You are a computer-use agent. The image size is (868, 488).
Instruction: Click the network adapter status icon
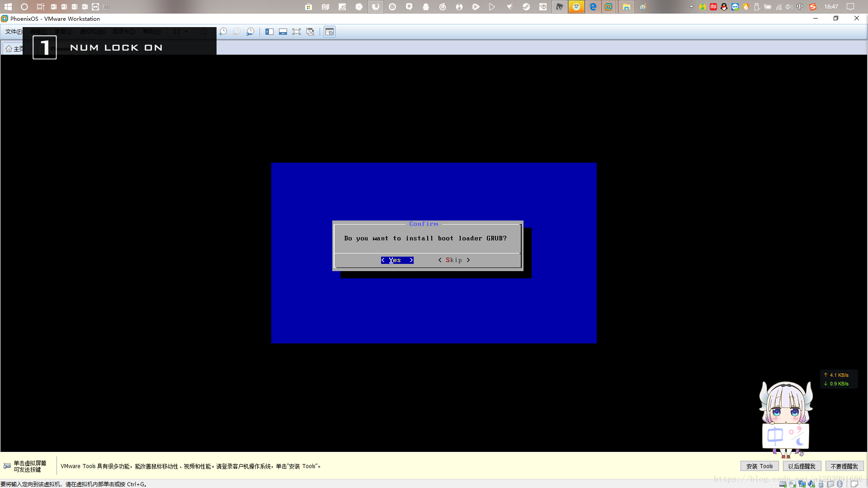tap(802, 484)
